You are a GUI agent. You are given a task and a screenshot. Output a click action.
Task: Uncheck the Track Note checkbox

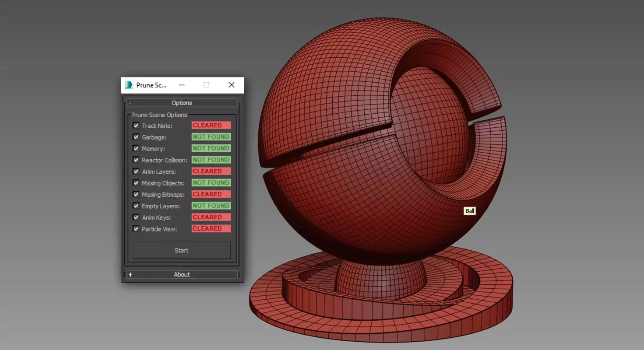pos(136,126)
